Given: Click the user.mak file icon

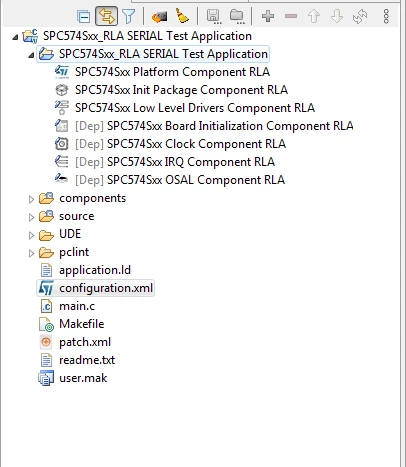Looking at the screenshot, I should click(x=46, y=378).
